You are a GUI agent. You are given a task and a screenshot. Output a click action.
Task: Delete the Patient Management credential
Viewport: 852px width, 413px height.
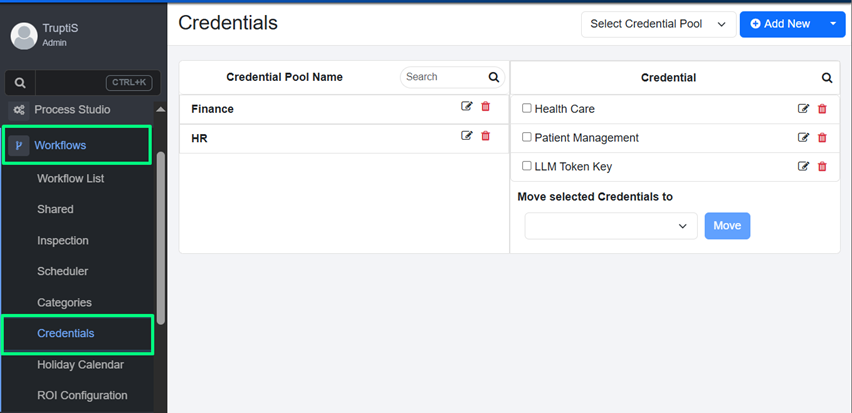(x=822, y=138)
